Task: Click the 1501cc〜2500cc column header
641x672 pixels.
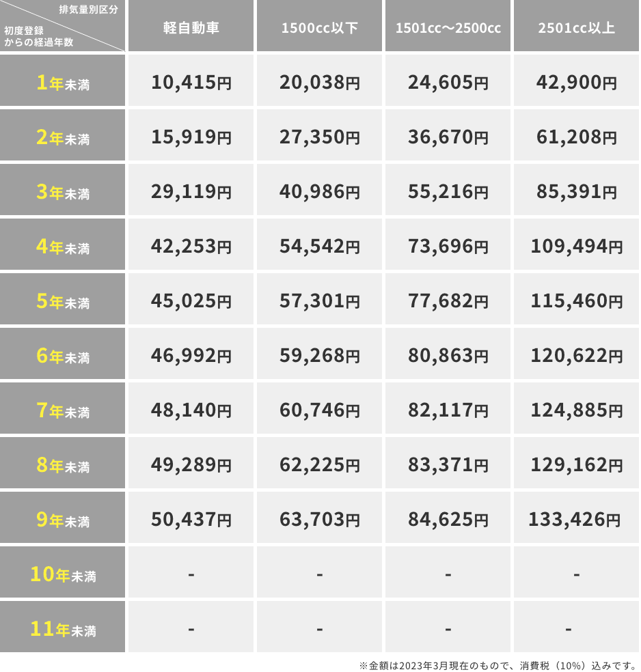Action: (448, 28)
